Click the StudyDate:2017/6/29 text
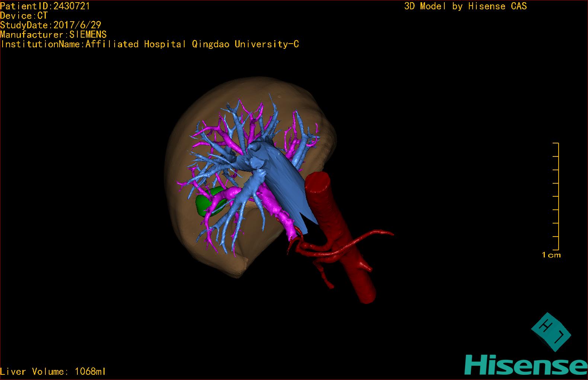Viewport: 588px width, 380px height. pyautogui.click(x=51, y=25)
